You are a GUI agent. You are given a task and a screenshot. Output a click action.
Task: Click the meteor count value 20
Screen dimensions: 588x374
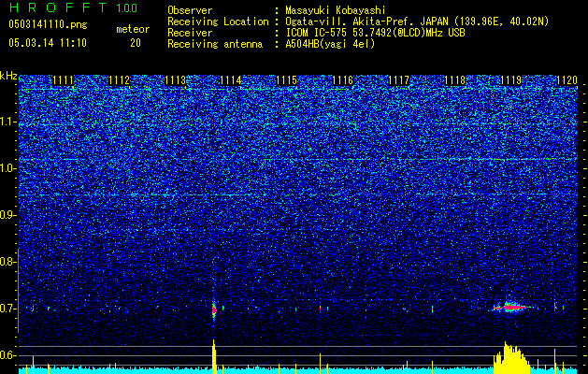pyautogui.click(x=136, y=43)
